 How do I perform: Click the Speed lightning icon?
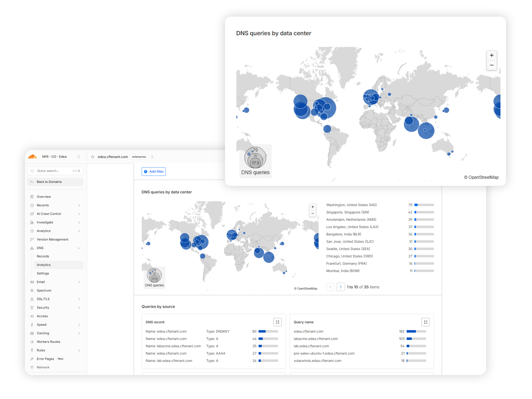click(x=32, y=325)
